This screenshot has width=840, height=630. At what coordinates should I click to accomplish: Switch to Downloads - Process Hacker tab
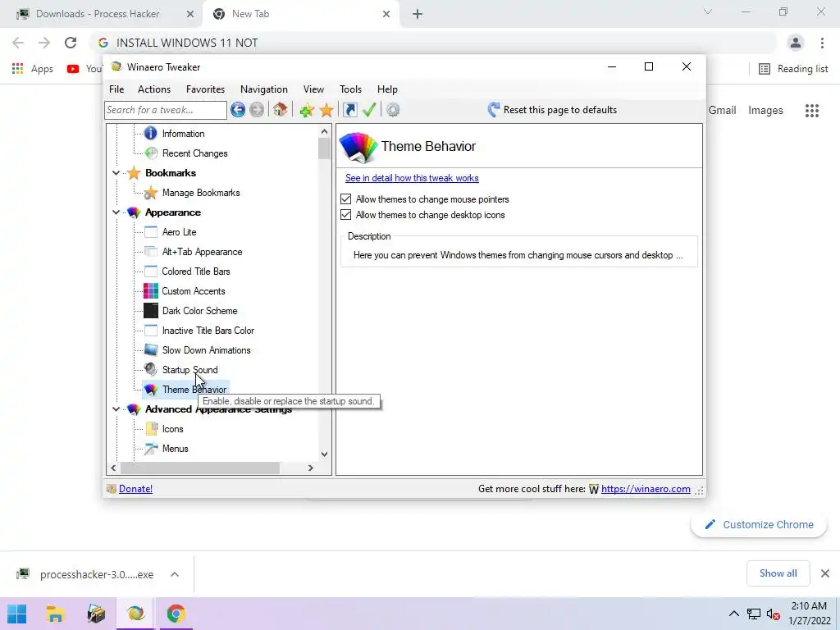click(102, 14)
